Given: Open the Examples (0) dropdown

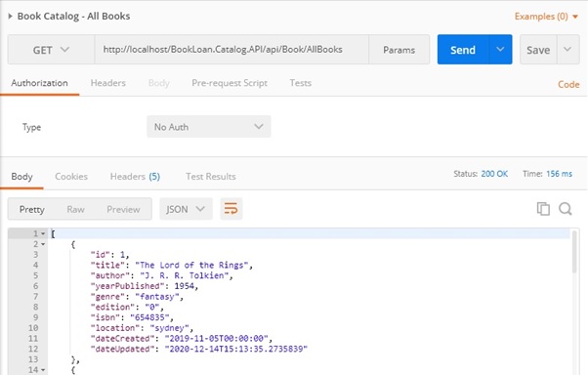Looking at the screenshot, I should click(546, 17).
